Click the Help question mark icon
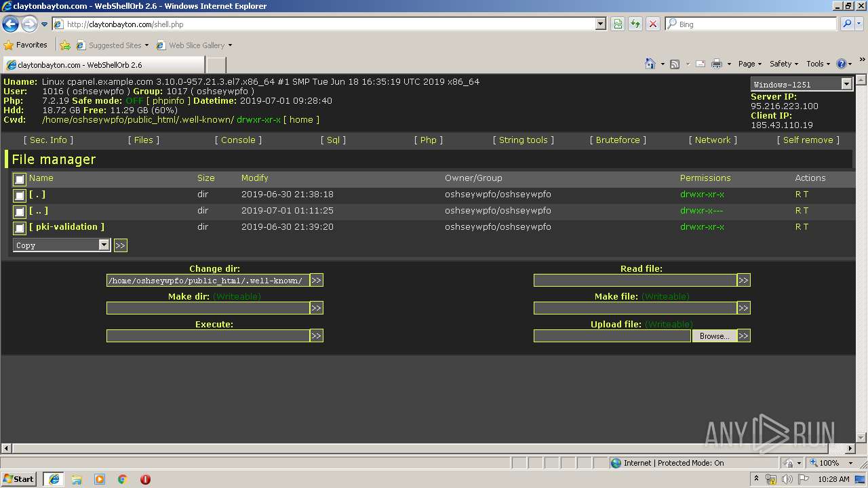This screenshot has width=868, height=488. pyautogui.click(x=842, y=64)
